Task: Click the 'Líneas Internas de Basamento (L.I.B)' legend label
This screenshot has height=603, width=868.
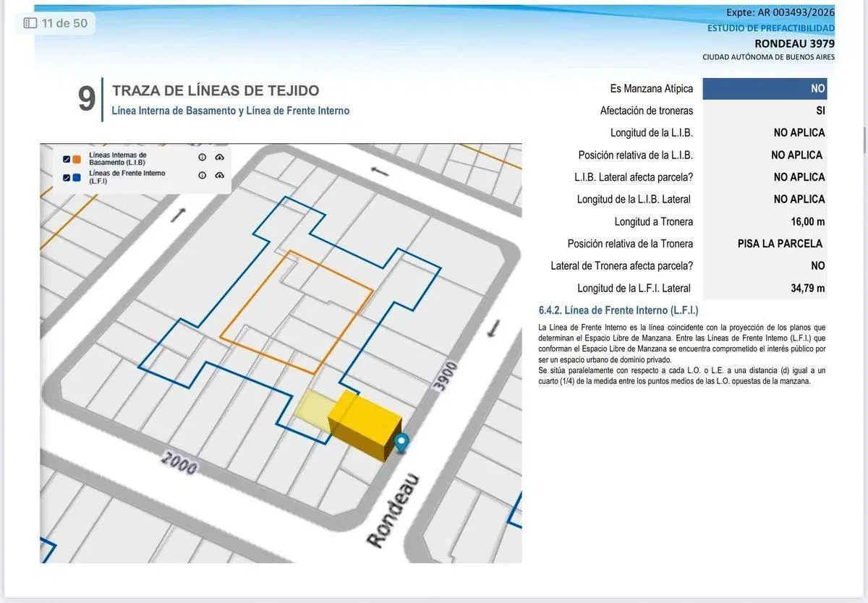Action: pos(117,158)
